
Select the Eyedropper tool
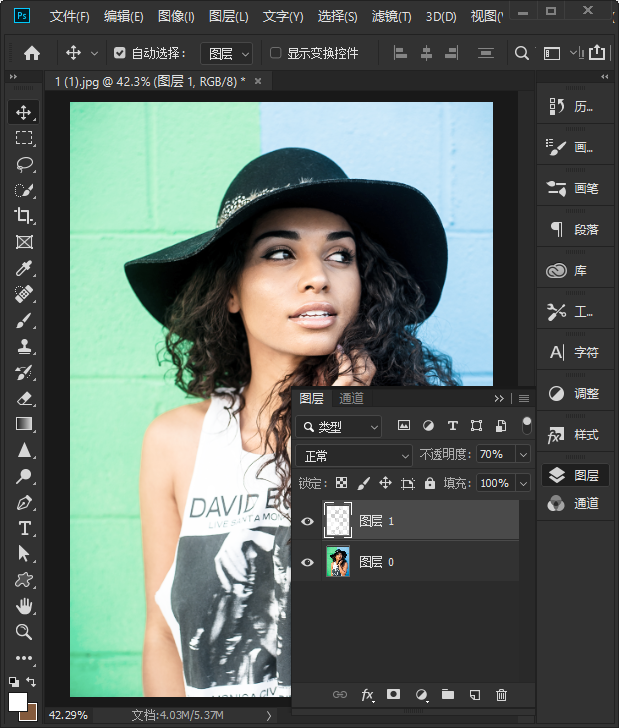[x=24, y=268]
